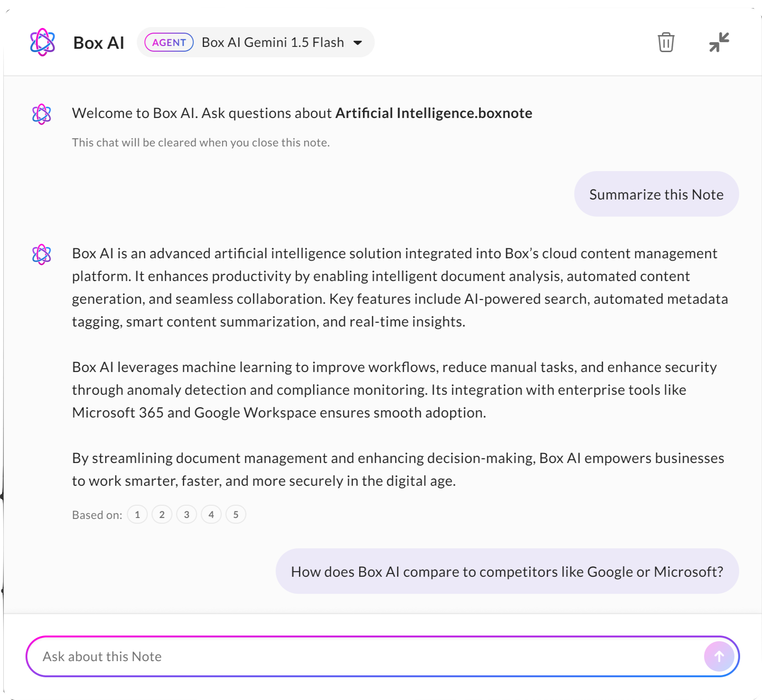Viewport: 762px width, 700px height.
Task: Click the Summarize this Note suggestion
Action: (656, 194)
